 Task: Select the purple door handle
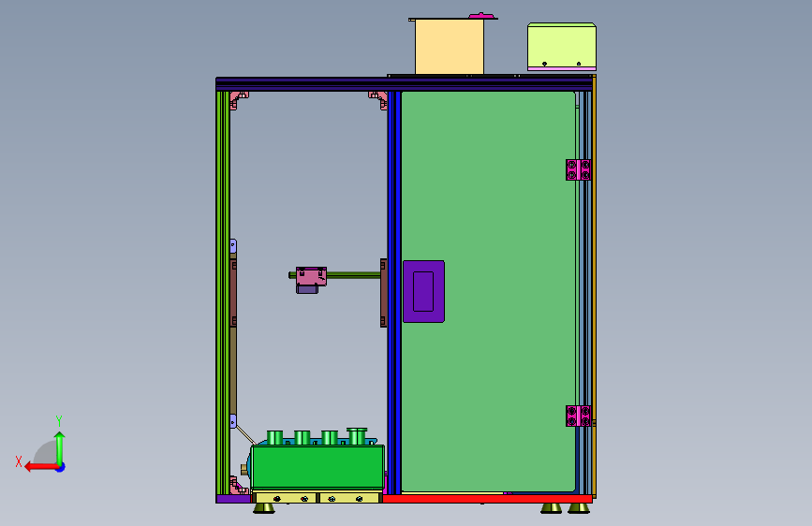click(x=423, y=291)
